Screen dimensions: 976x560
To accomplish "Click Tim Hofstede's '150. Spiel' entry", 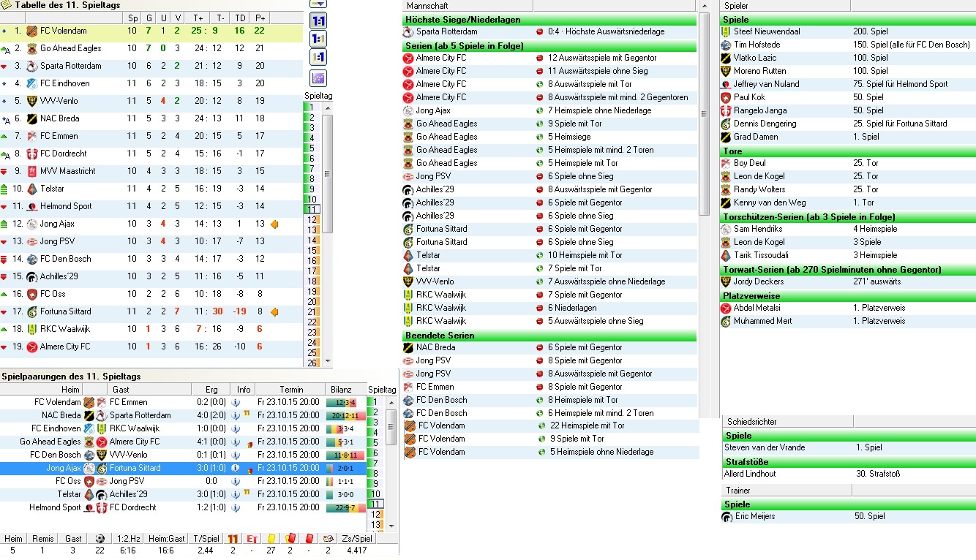I will 912,45.
